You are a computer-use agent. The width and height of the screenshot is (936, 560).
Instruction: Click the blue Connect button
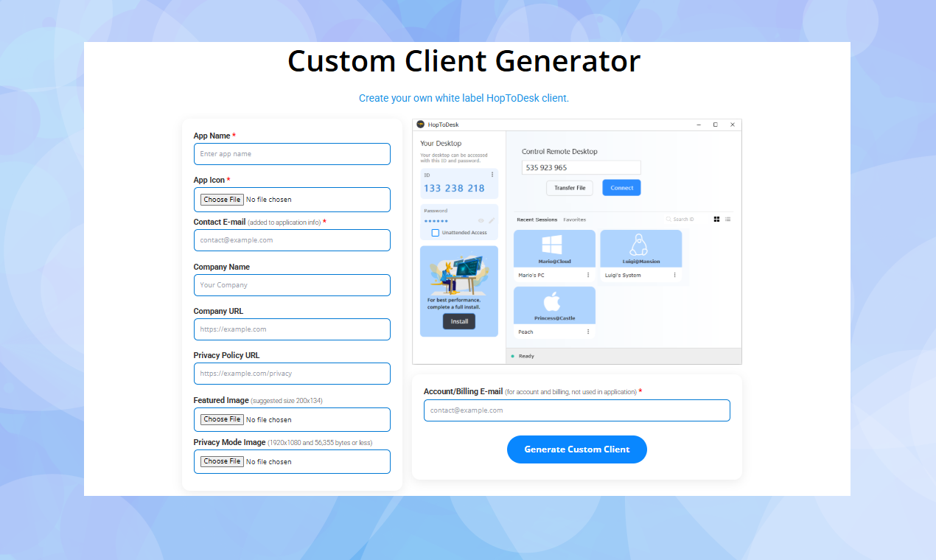(622, 188)
